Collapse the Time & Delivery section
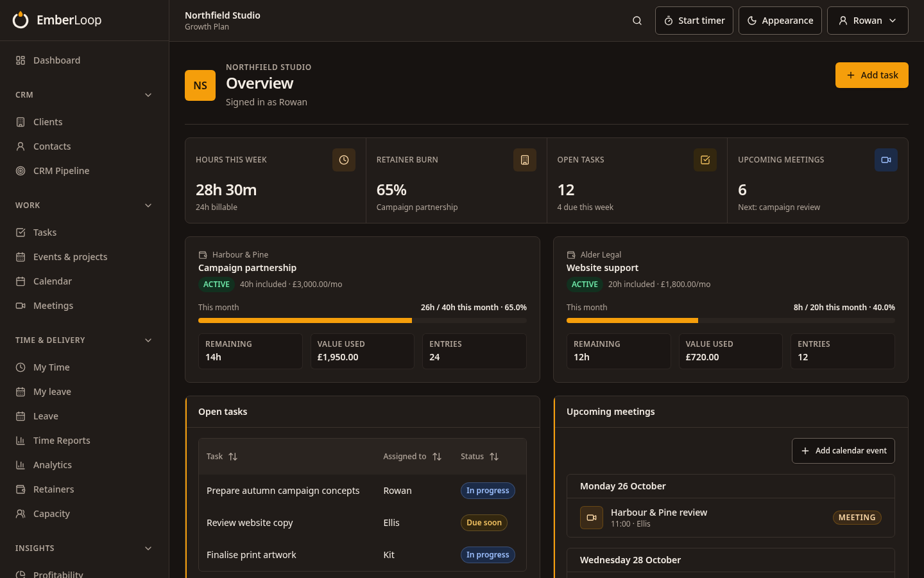The width and height of the screenshot is (924, 578). click(148, 340)
